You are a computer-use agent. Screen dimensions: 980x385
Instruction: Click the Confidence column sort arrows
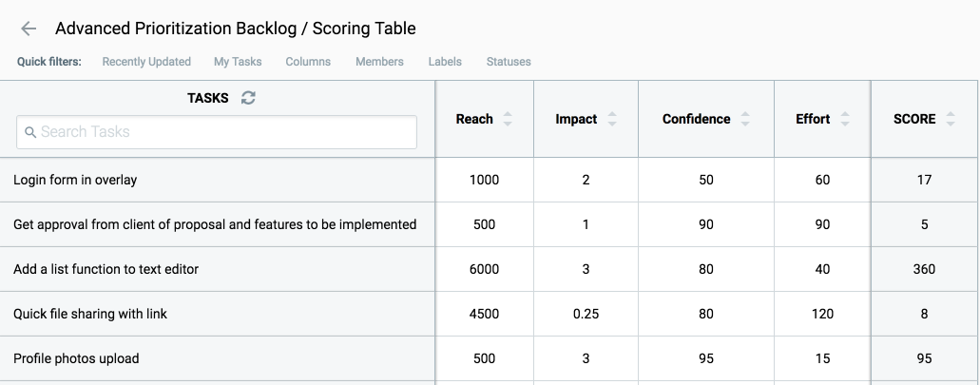(745, 119)
